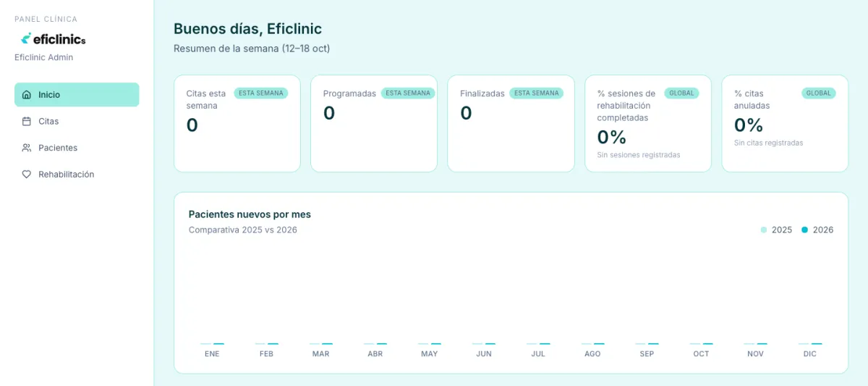This screenshot has height=386, width=868.
Task: Click the ABR label on chart axis
Action: pos(375,354)
